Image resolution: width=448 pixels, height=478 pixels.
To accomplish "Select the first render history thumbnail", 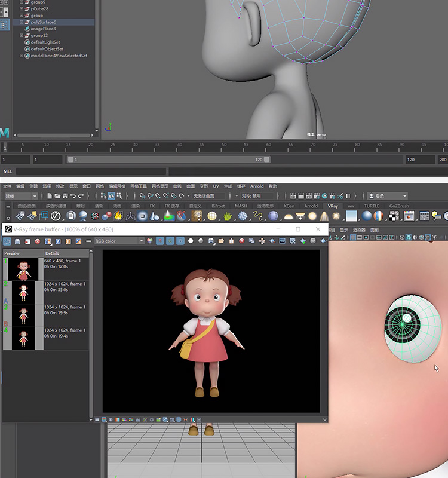I will [x=23, y=269].
